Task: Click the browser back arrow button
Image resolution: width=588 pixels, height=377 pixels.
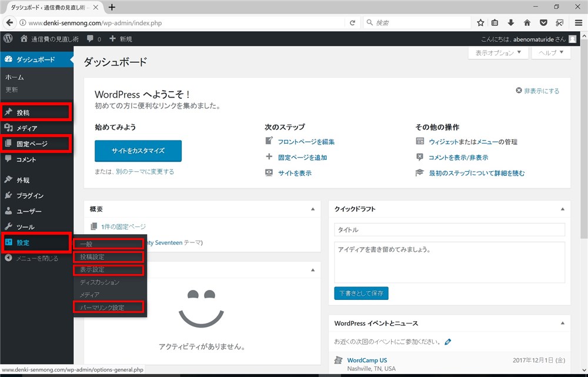Action: pyautogui.click(x=9, y=23)
